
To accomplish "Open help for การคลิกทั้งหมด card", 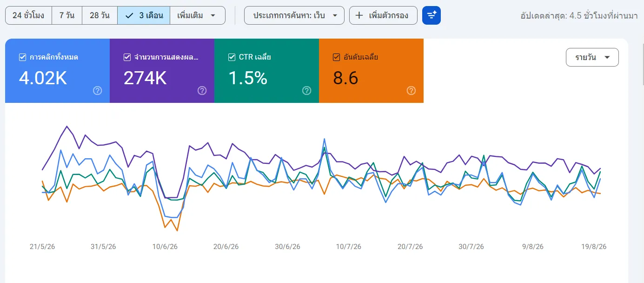I will (97, 91).
